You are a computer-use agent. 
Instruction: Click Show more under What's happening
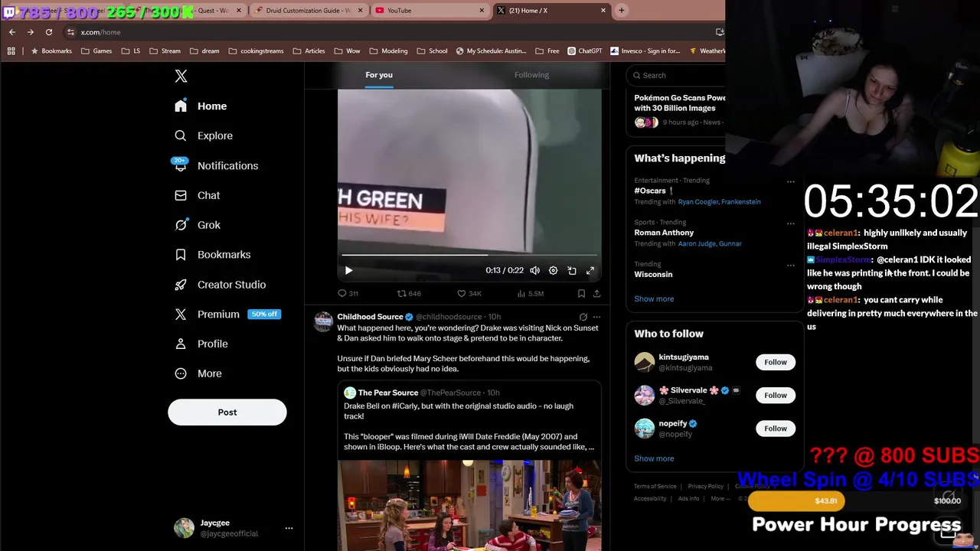point(654,298)
